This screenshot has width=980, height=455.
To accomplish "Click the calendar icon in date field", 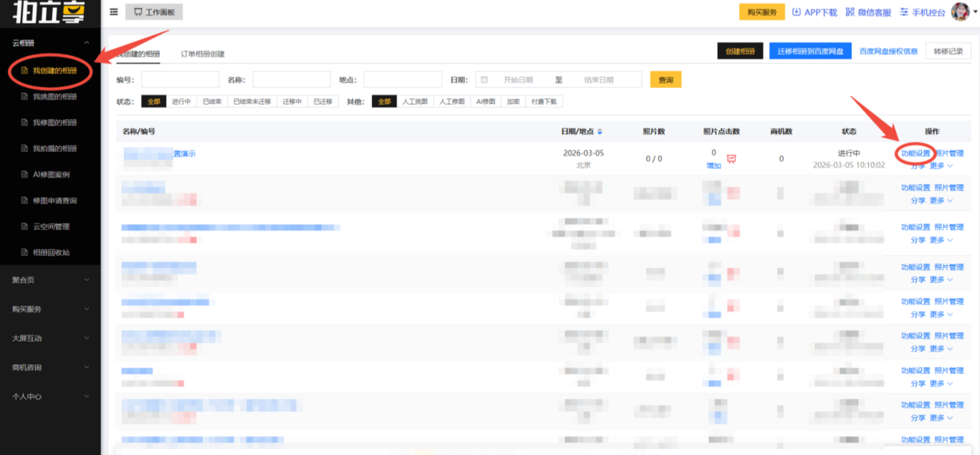I will (484, 80).
